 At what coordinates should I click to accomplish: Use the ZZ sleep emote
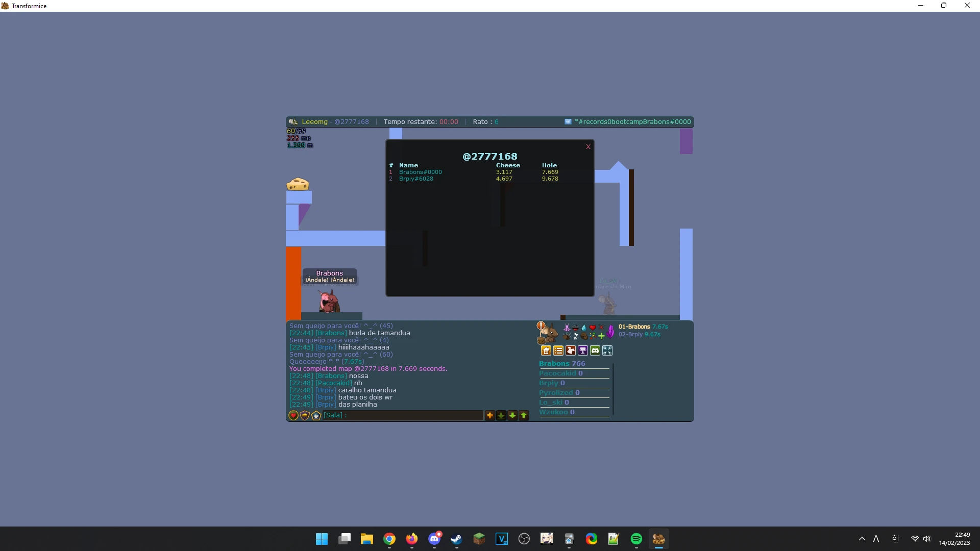tap(575, 336)
